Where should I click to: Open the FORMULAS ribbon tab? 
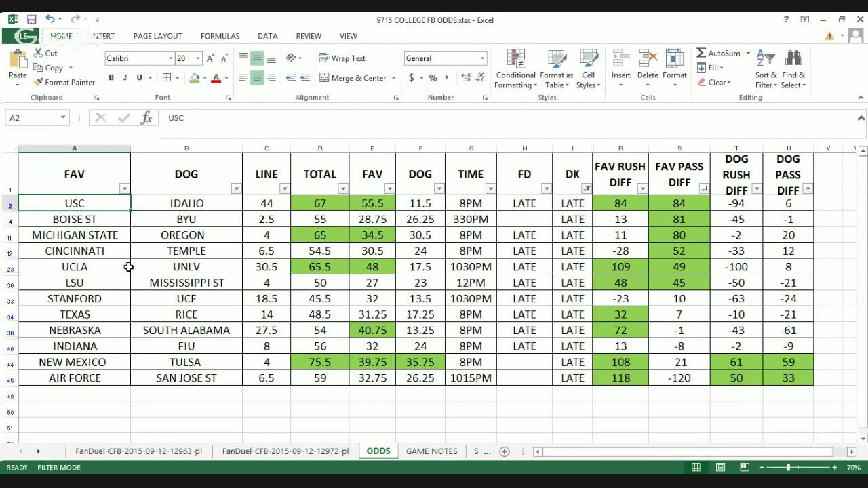pos(220,36)
